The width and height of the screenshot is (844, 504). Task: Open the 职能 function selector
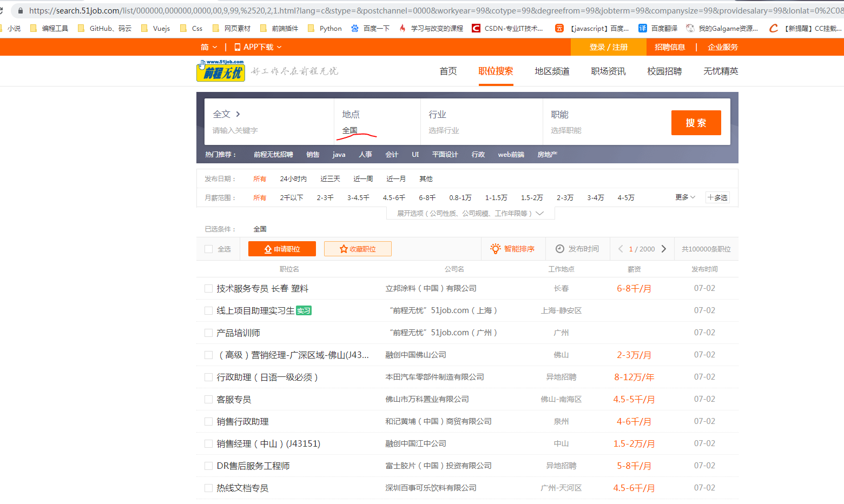tap(603, 122)
